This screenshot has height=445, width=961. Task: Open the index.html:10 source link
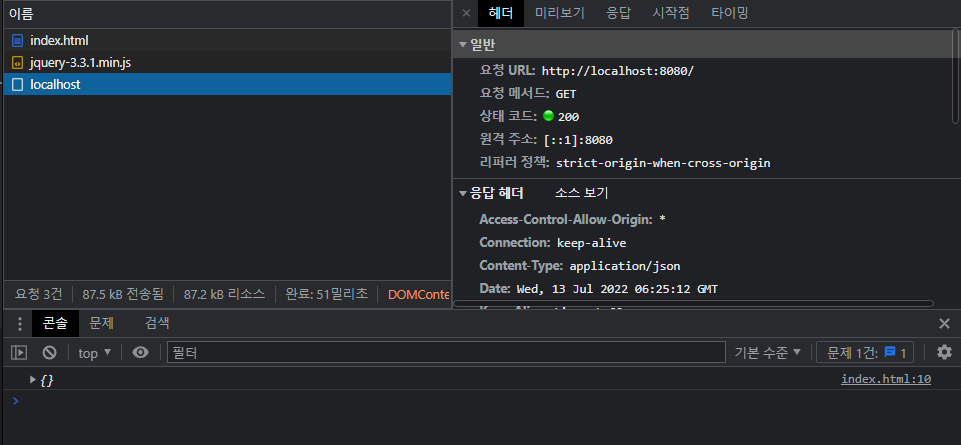pyautogui.click(x=885, y=379)
